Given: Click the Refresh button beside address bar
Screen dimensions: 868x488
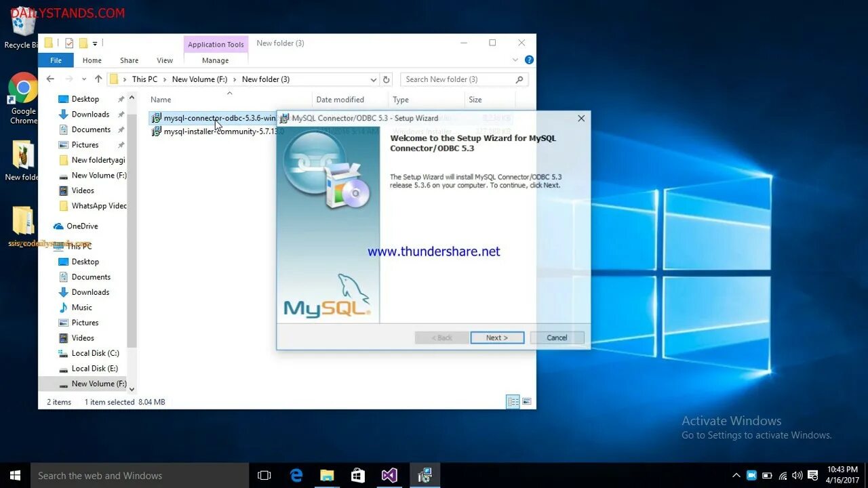Looking at the screenshot, I should pos(387,79).
